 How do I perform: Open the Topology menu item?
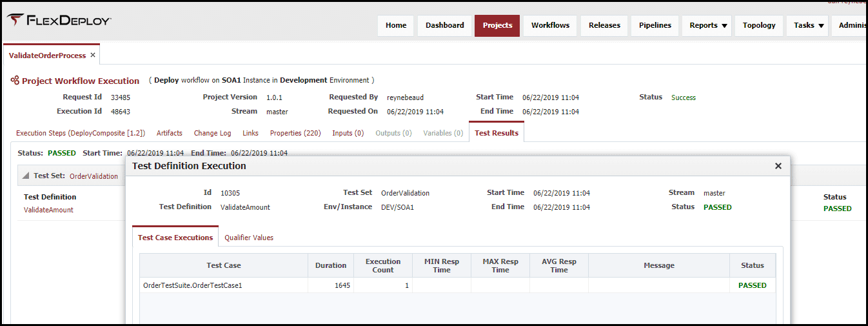(759, 25)
